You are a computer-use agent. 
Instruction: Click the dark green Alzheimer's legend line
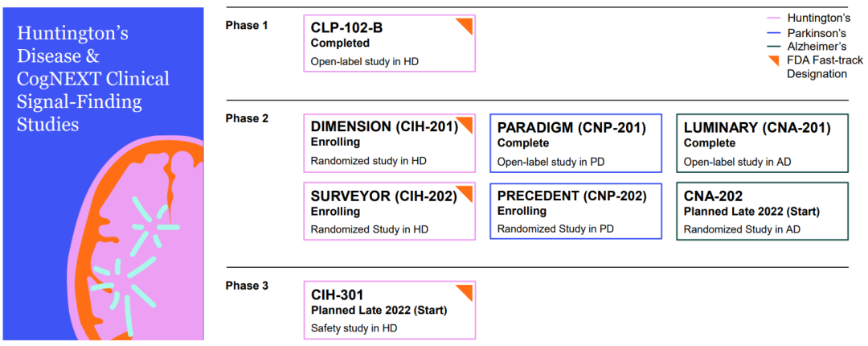(x=775, y=47)
